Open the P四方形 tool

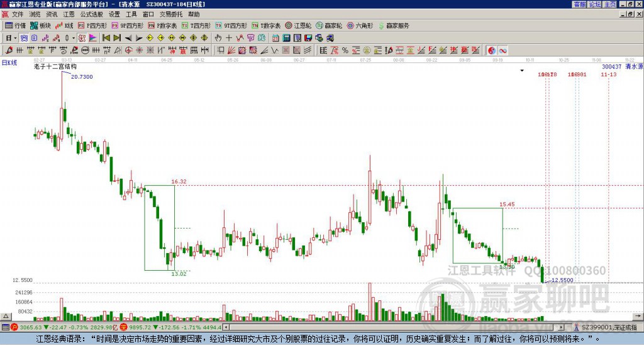92,25
